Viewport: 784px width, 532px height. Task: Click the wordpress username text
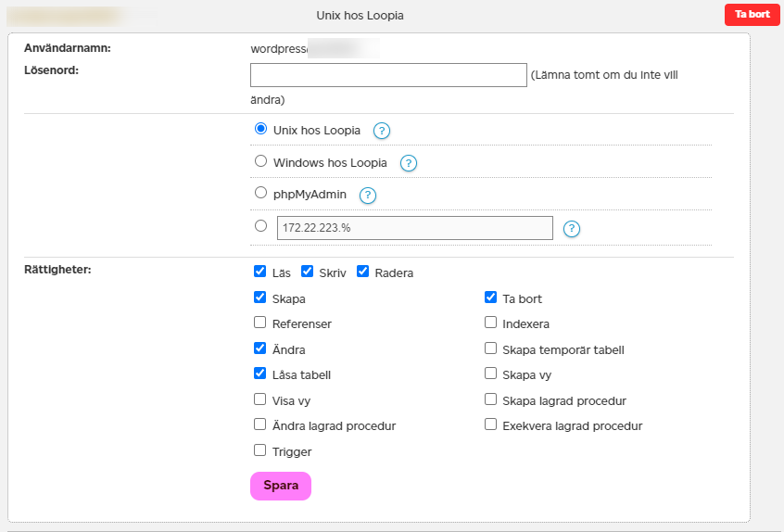tap(279, 49)
